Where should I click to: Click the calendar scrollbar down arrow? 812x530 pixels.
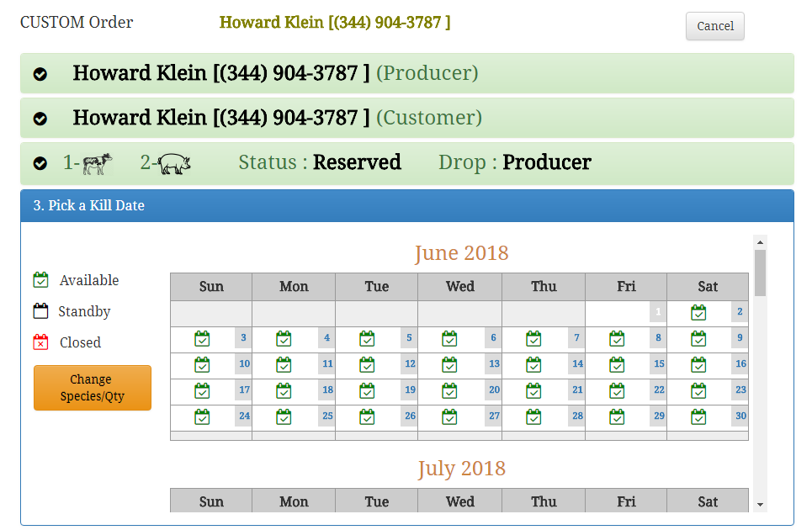click(x=760, y=505)
